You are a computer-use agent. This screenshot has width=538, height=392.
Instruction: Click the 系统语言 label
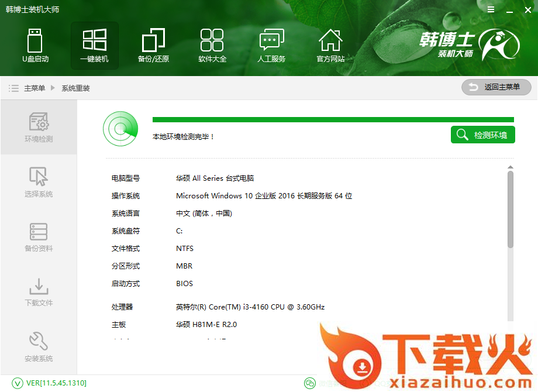pos(126,213)
